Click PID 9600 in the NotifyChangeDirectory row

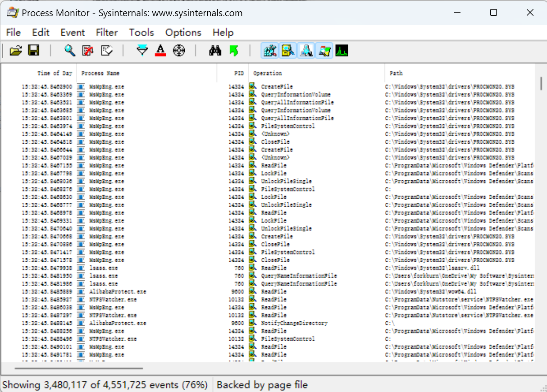point(239,323)
